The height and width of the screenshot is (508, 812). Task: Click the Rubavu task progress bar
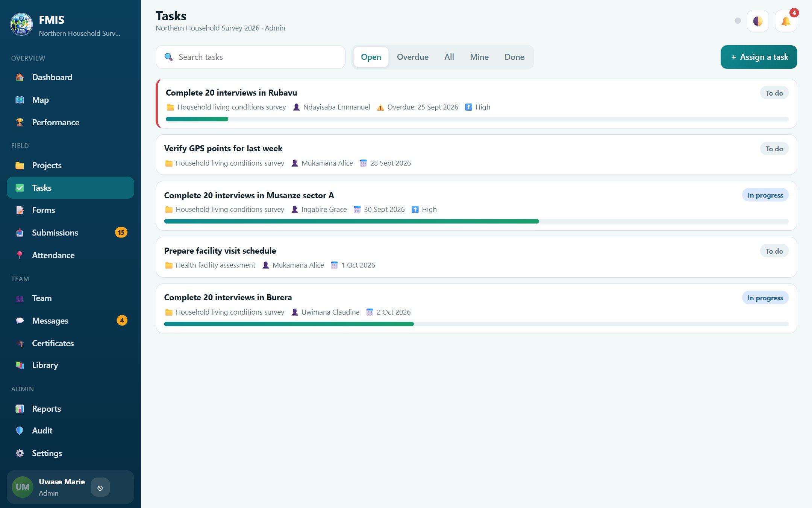(x=477, y=119)
